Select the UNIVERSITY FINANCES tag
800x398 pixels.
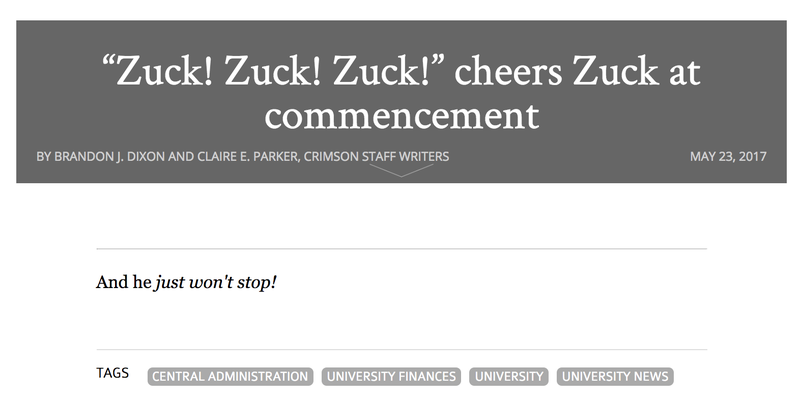point(391,377)
